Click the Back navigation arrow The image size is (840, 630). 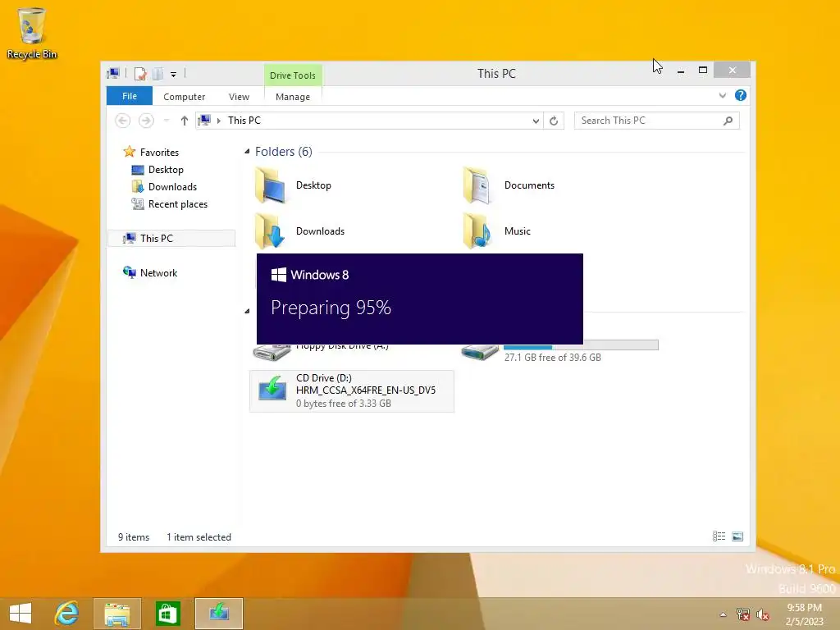[123, 121]
